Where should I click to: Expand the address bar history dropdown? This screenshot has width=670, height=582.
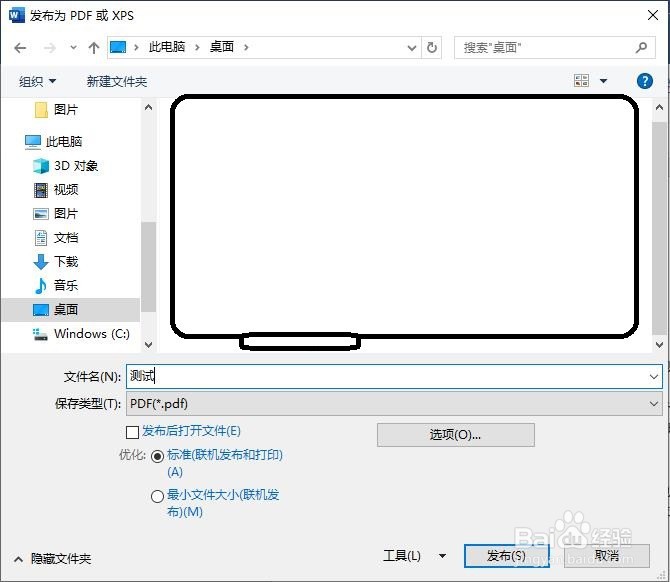pos(411,47)
